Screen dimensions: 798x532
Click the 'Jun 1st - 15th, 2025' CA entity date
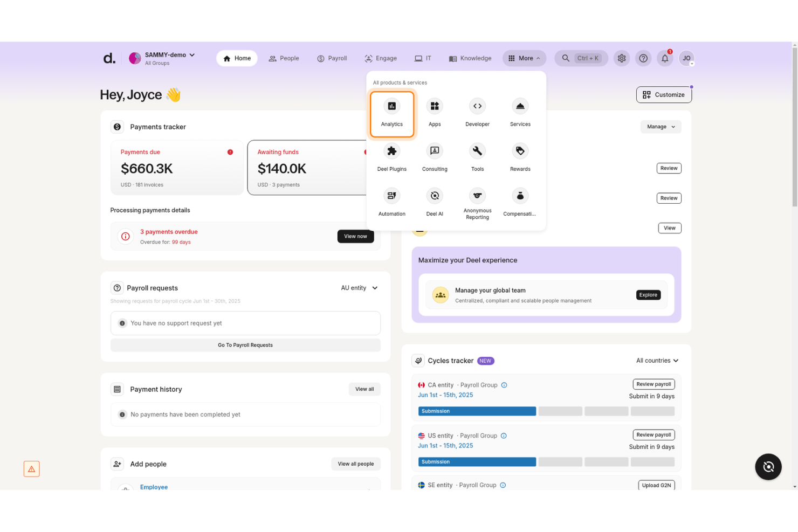coord(445,395)
